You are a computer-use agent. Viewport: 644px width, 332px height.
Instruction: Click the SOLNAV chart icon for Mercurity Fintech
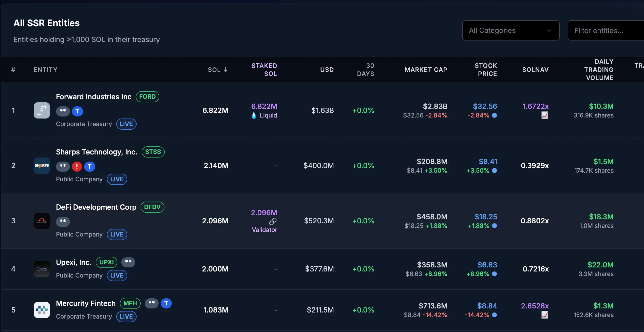click(x=544, y=315)
